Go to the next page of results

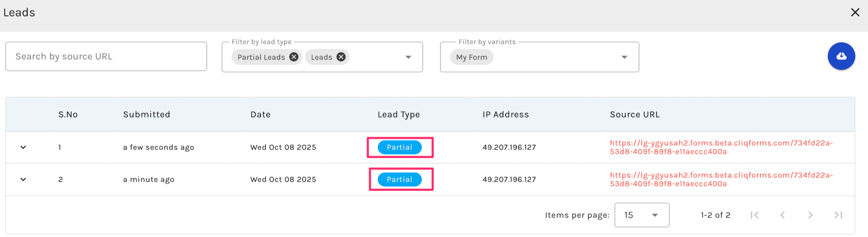[x=810, y=215]
